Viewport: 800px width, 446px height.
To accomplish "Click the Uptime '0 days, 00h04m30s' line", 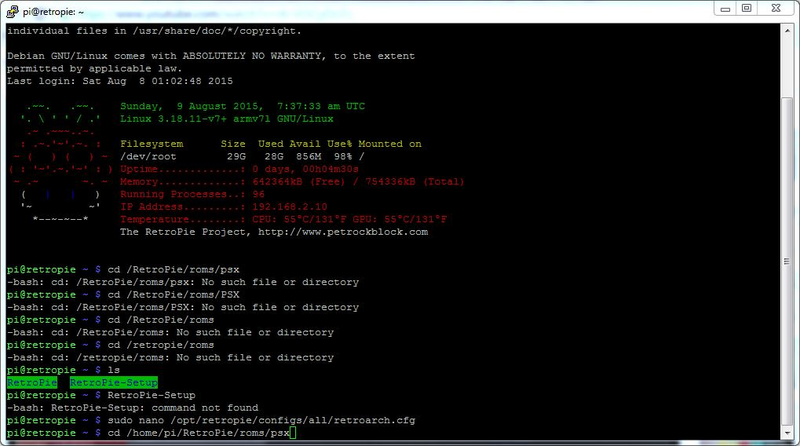I will [239, 169].
